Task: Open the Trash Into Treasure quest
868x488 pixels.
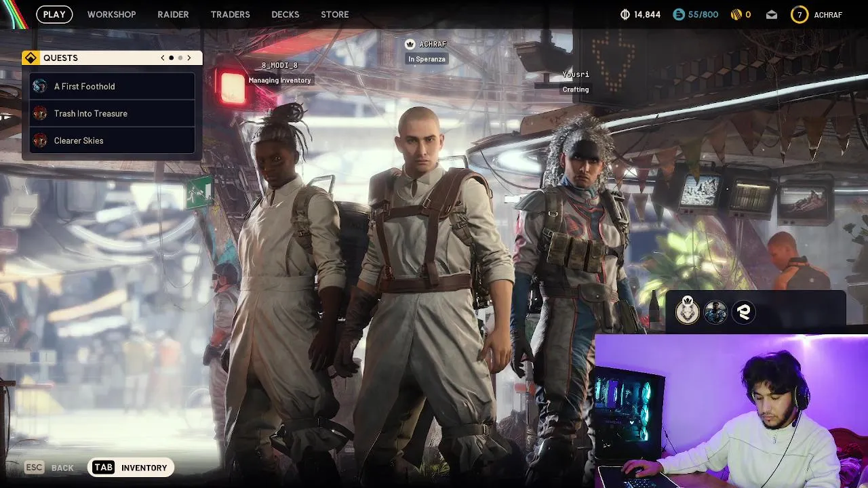Action: point(113,113)
